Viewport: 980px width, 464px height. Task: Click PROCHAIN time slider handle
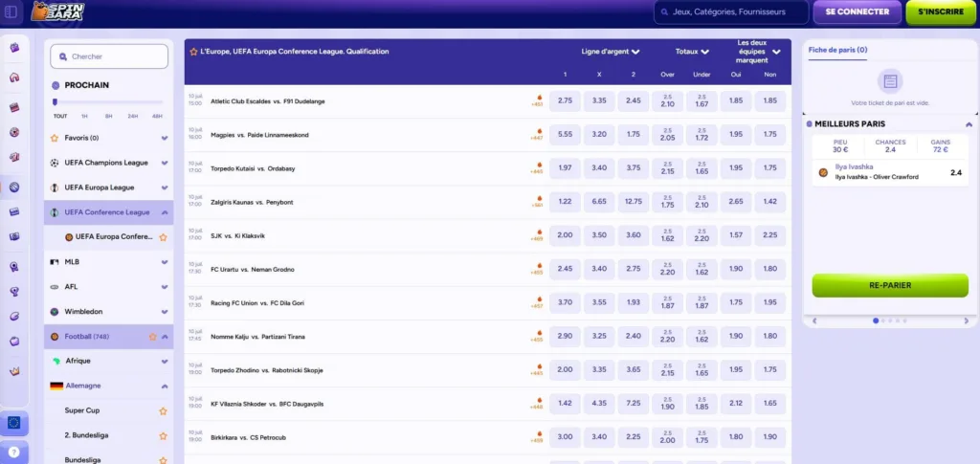55,101
